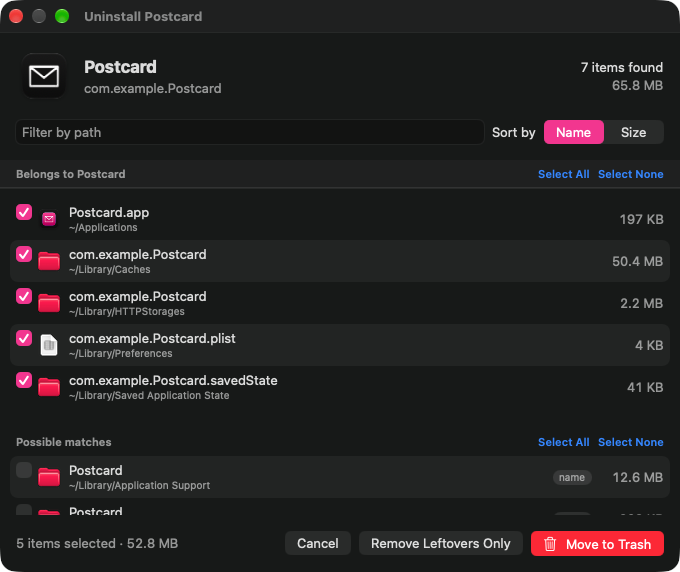The height and width of the screenshot is (572, 680).
Task: Click the trash can icon on Move to Trash
Action: [550, 544]
